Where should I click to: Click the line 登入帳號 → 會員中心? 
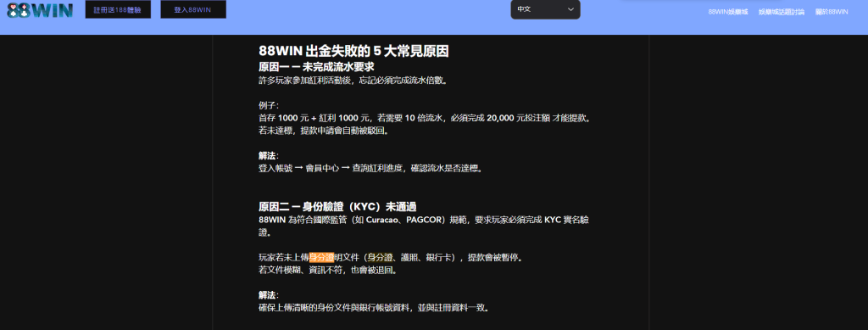(370, 168)
